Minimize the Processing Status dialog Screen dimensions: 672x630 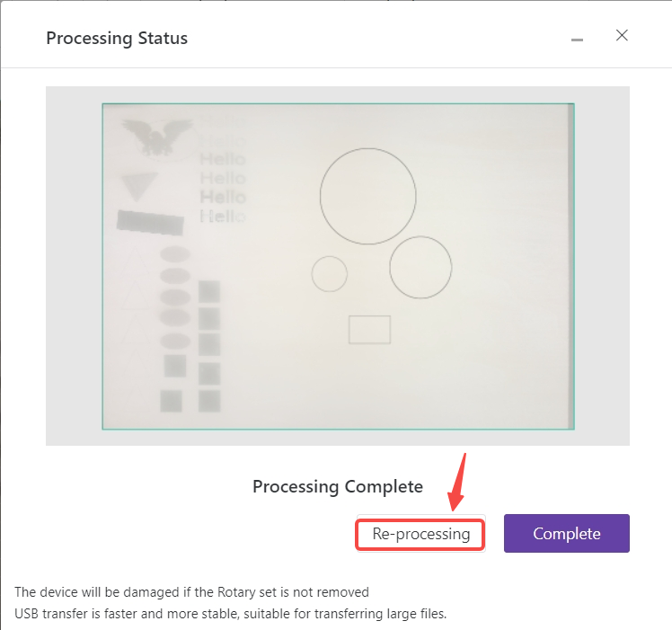tap(578, 40)
